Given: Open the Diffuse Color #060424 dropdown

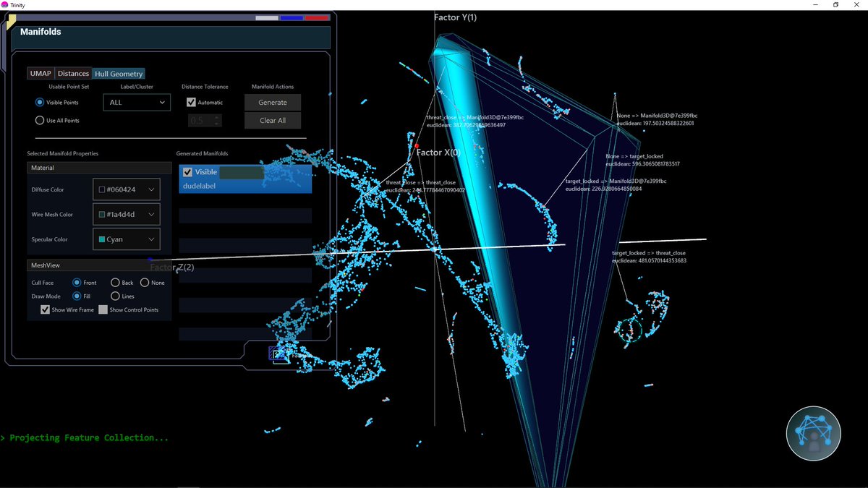Looking at the screenshot, I should point(127,190).
